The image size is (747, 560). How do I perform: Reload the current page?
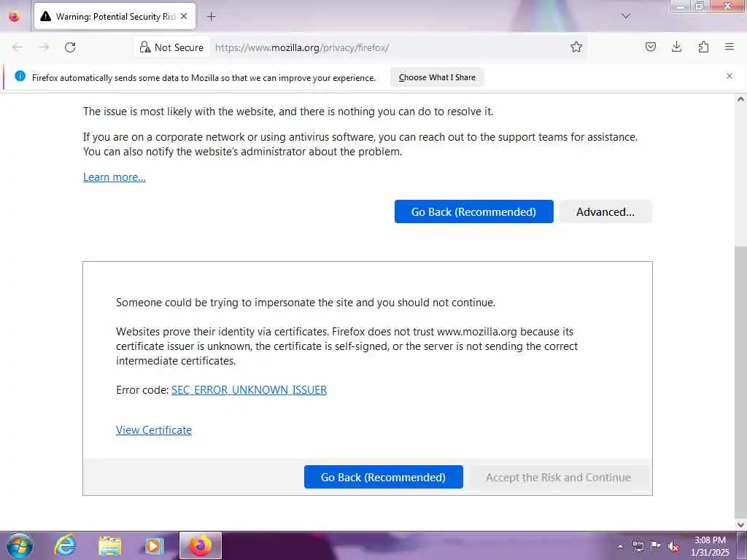point(70,47)
